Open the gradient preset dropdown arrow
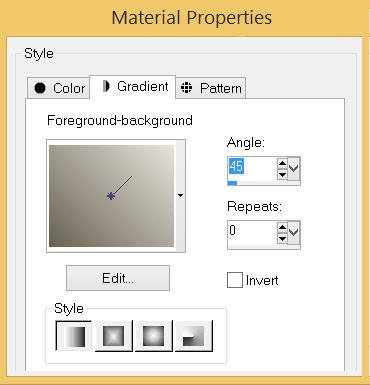 point(180,195)
